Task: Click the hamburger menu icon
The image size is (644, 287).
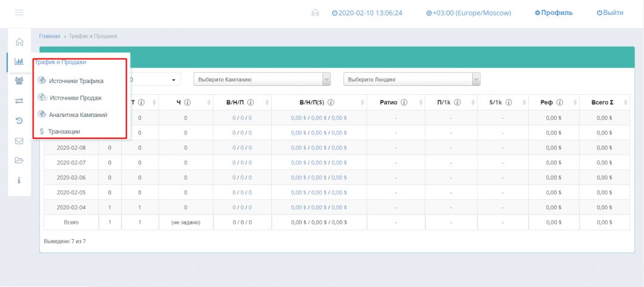Action: [x=19, y=13]
